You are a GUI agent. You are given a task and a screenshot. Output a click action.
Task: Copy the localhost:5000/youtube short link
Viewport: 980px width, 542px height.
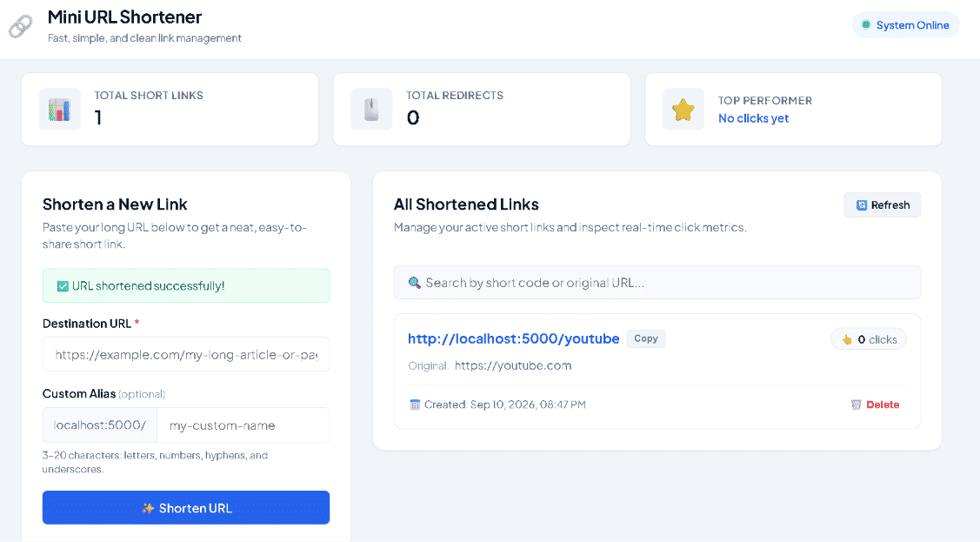coord(645,338)
